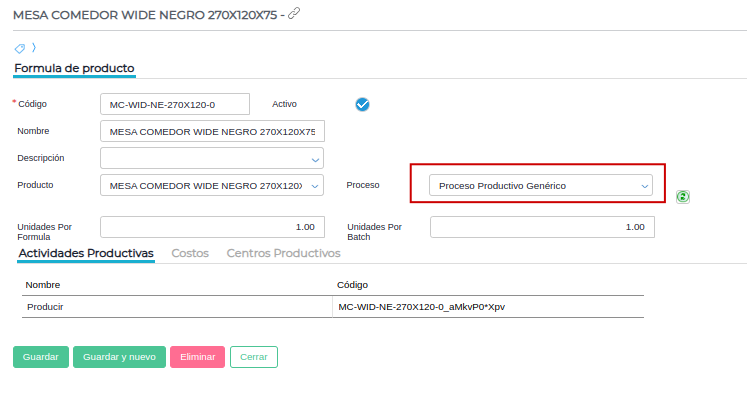Open the Proceso Productivo Genérico dropdown
Viewport: 747px width, 401px height.
(540, 185)
